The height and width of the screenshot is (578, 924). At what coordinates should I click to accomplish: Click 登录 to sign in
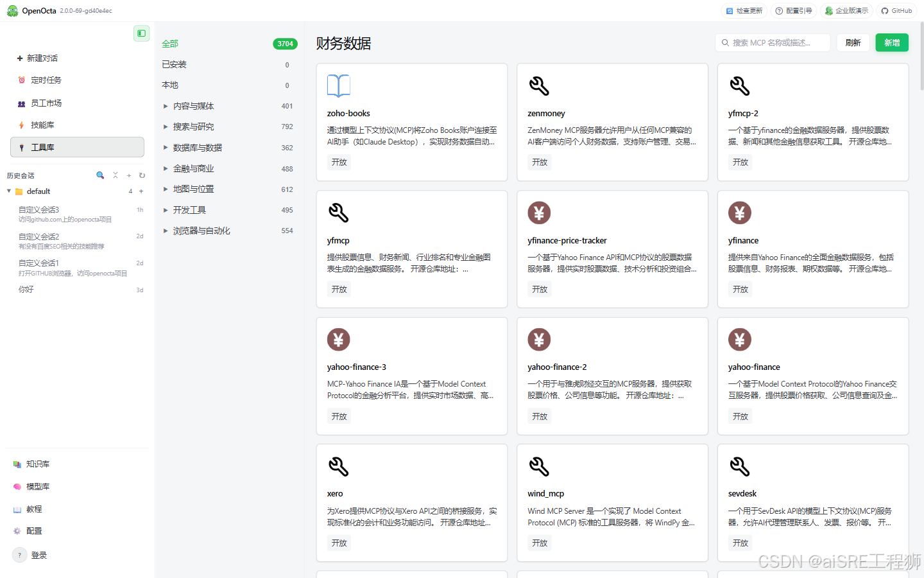click(x=39, y=556)
